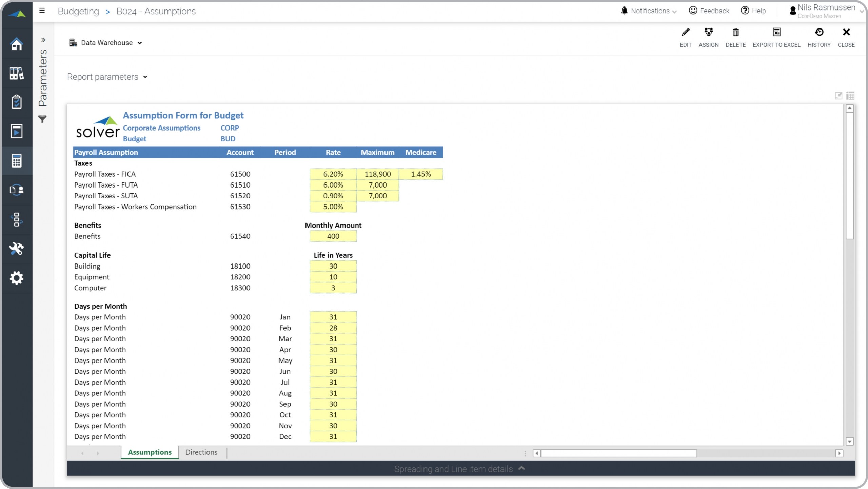Expand the Parameters side panel arrows
The height and width of the screenshot is (489, 868).
tap(43, 40)
